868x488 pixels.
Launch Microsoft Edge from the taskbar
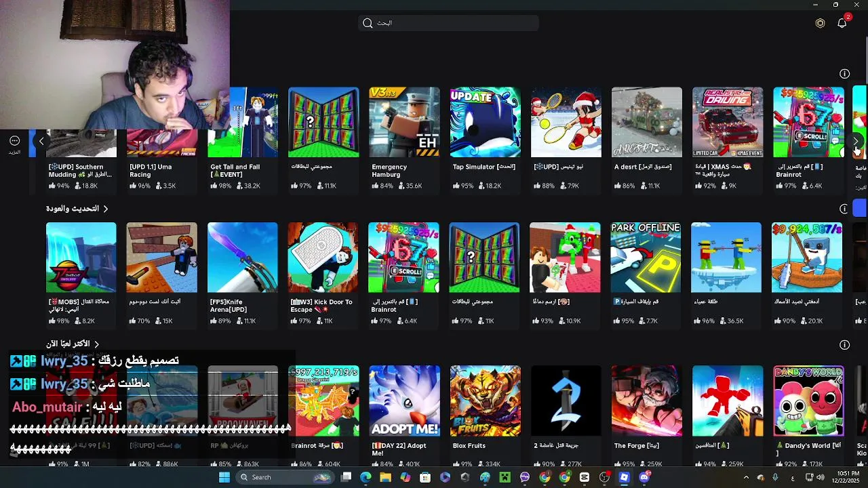(366, 477)
